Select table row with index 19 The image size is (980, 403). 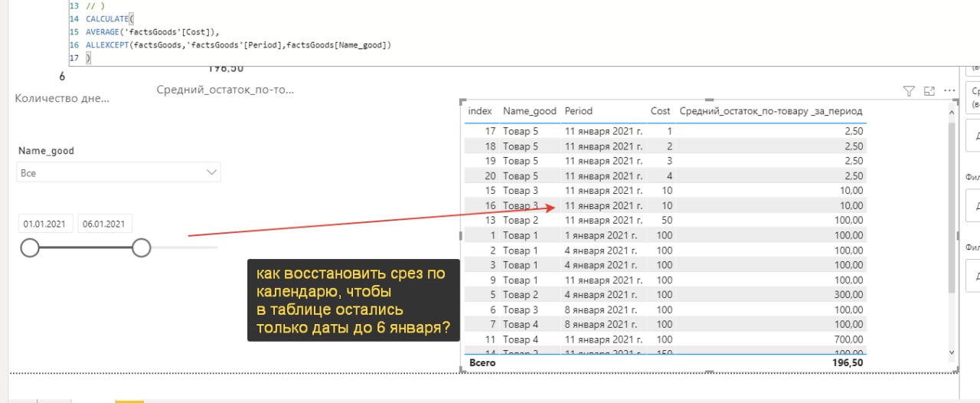pyautogui.click(x=665, y=161)
